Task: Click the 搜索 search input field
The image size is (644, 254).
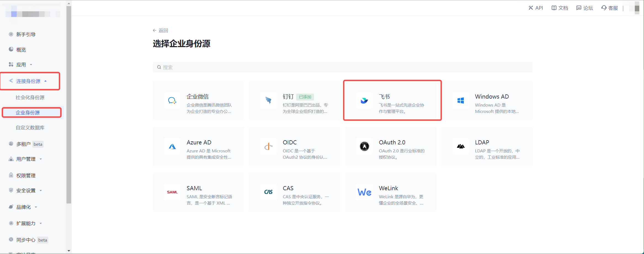Action: pyautogui.click(x=342, y=67)
